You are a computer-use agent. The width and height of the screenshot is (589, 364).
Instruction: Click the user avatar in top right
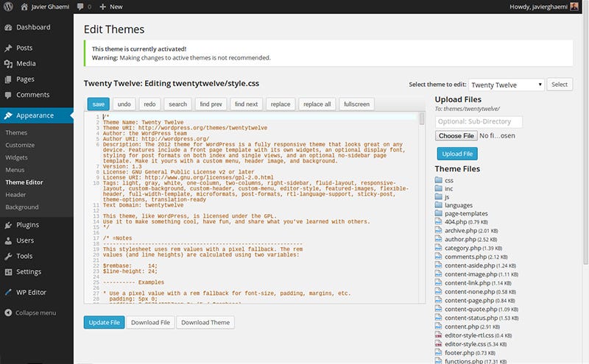pyautogui.click(x=574, y=7)
